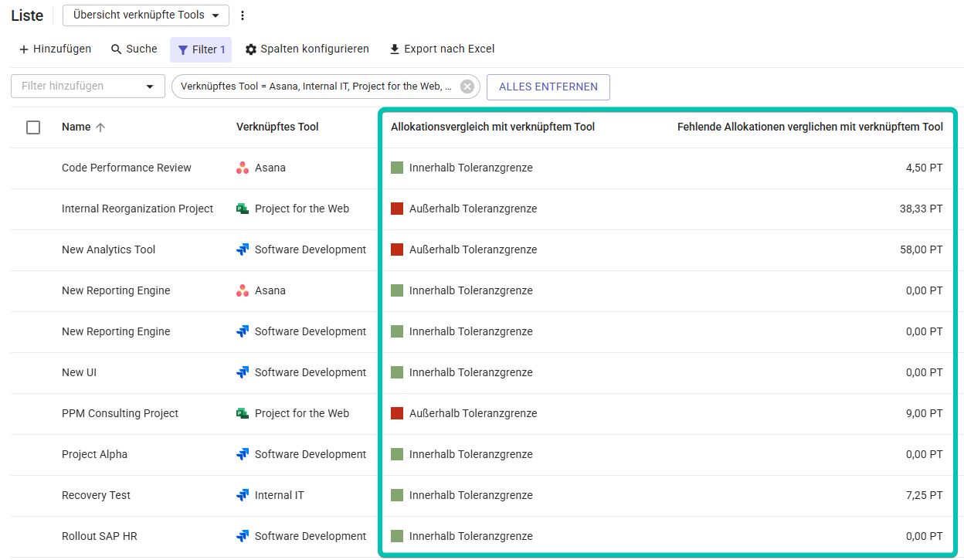Toggle the select-all checkbox in table header
This screenshot has width=964, height=560.
pos(33,127)
